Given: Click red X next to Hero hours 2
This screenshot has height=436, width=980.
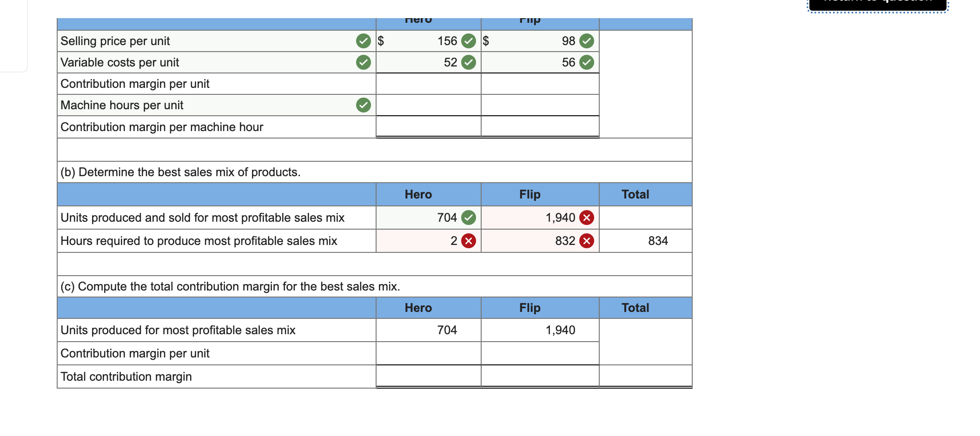Looking at the screenshot, I should [x=469, y=241].
